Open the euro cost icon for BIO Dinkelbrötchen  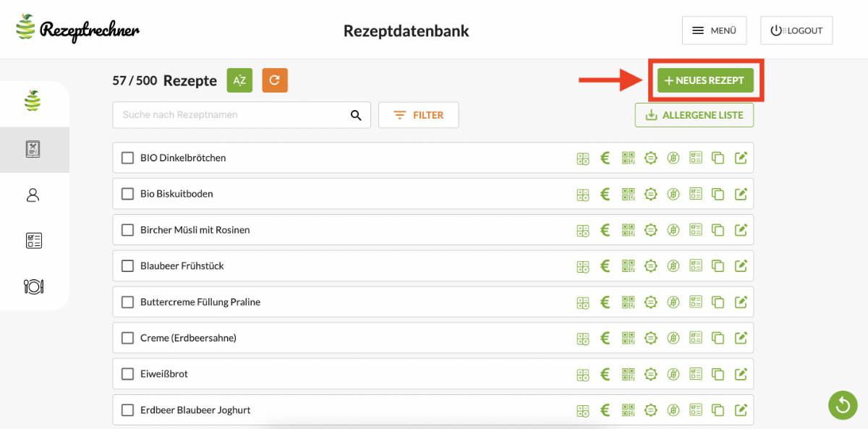point(605,158)
